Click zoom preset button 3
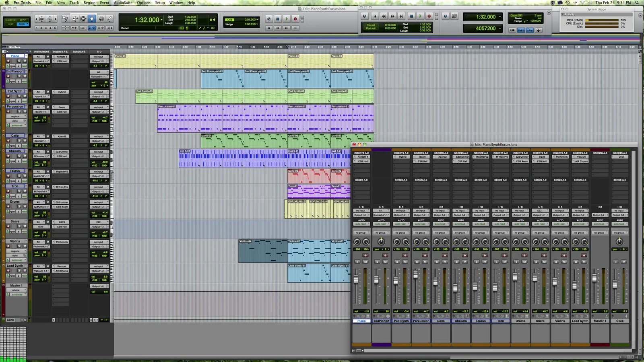Screen dimensions: 644x362 pos(45,28)
